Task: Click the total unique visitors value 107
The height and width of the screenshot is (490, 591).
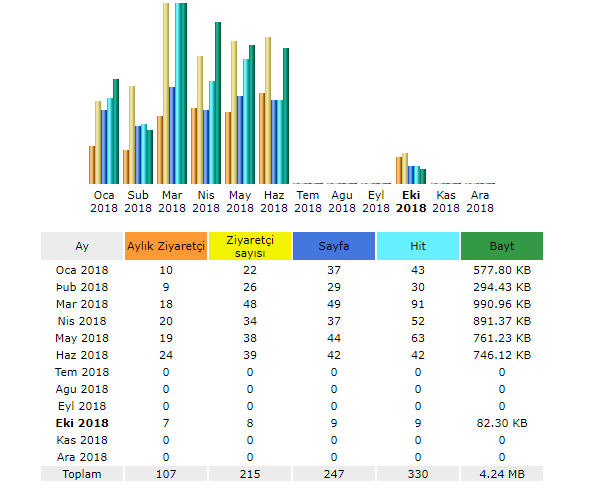Action: click(x=166, y=474)
